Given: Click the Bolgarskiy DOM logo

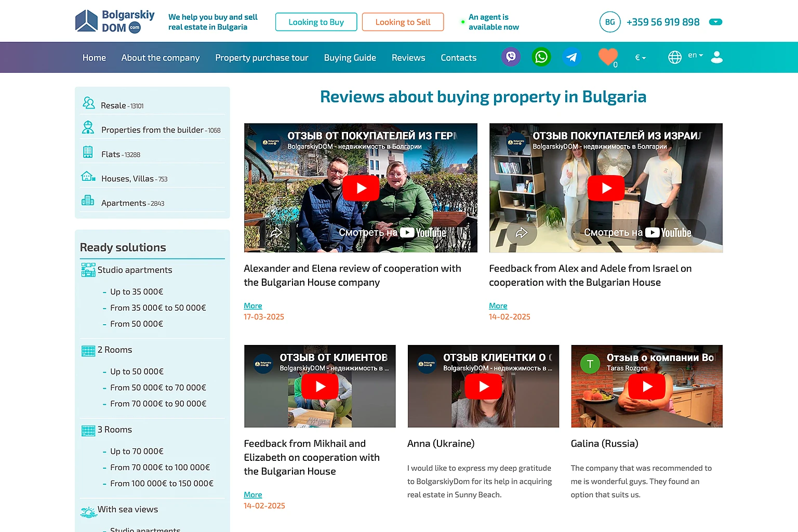Looking at the screenshot, I should (x=115, y=21).
